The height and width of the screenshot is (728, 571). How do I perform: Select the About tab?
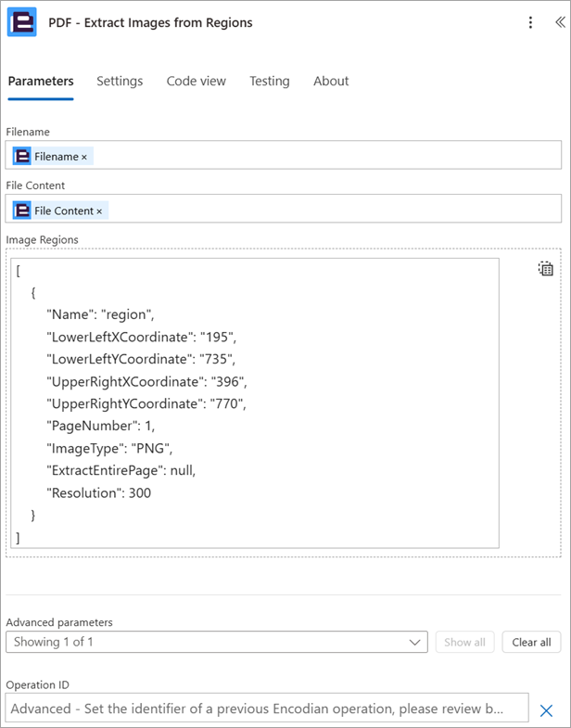[331, 82]
